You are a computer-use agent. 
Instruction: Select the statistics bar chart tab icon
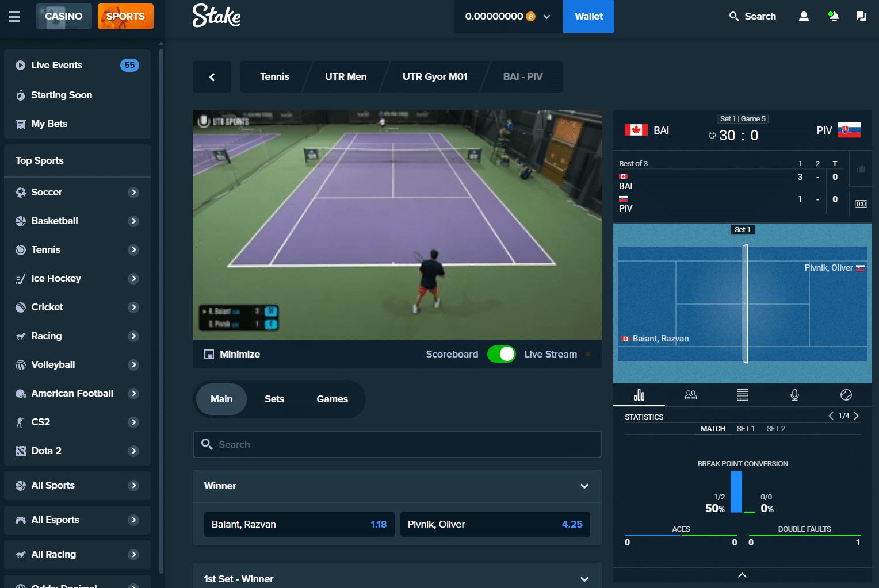[x=639, y=395]
